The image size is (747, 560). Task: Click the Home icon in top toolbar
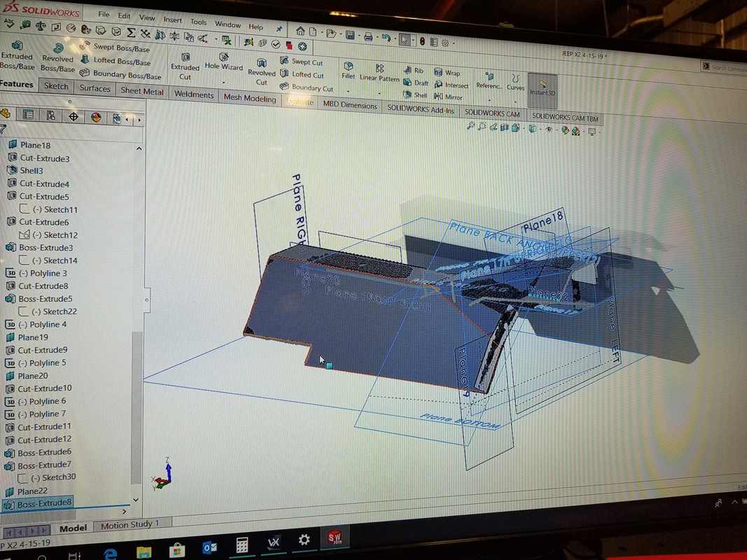[300, 31]
